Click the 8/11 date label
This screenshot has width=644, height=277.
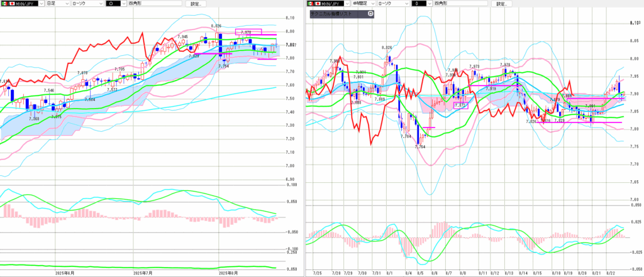click(x=482, y=273)
